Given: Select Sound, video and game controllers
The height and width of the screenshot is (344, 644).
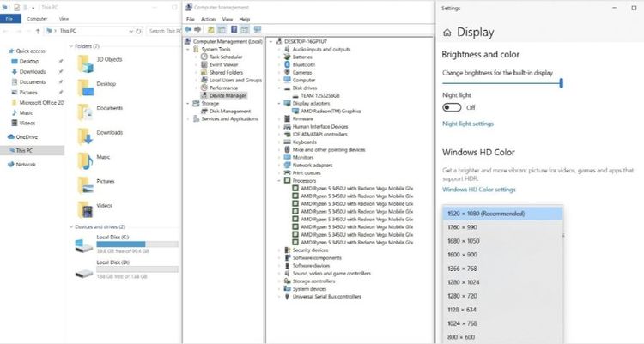Looking at the screenshot, I should [x=331, y=274].
